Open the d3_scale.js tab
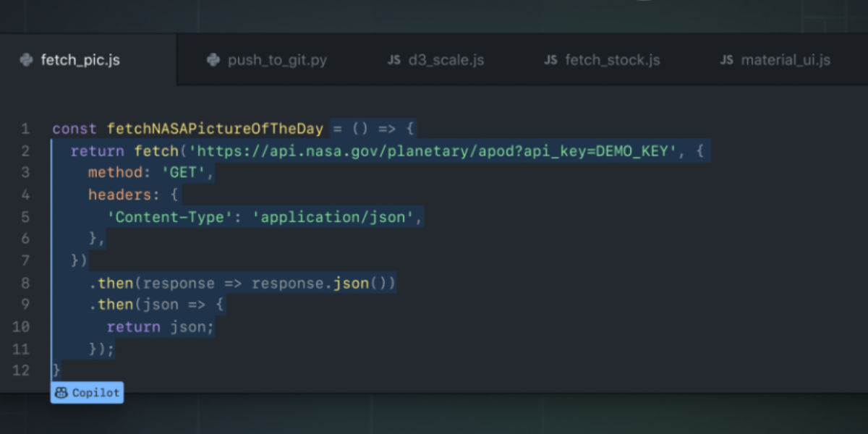The width and height of the screenshot is (868, 434). (x=446, y=60)
